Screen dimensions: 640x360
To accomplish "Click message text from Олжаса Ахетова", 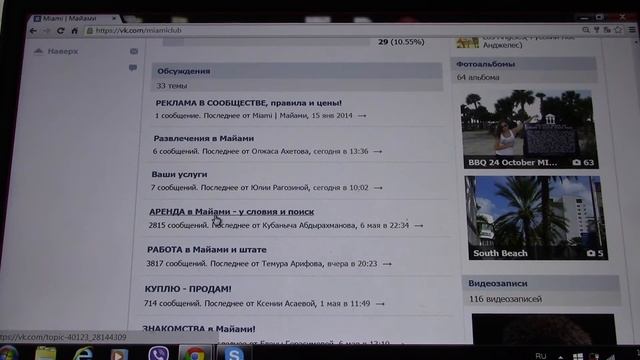I will tap(260, 151).
